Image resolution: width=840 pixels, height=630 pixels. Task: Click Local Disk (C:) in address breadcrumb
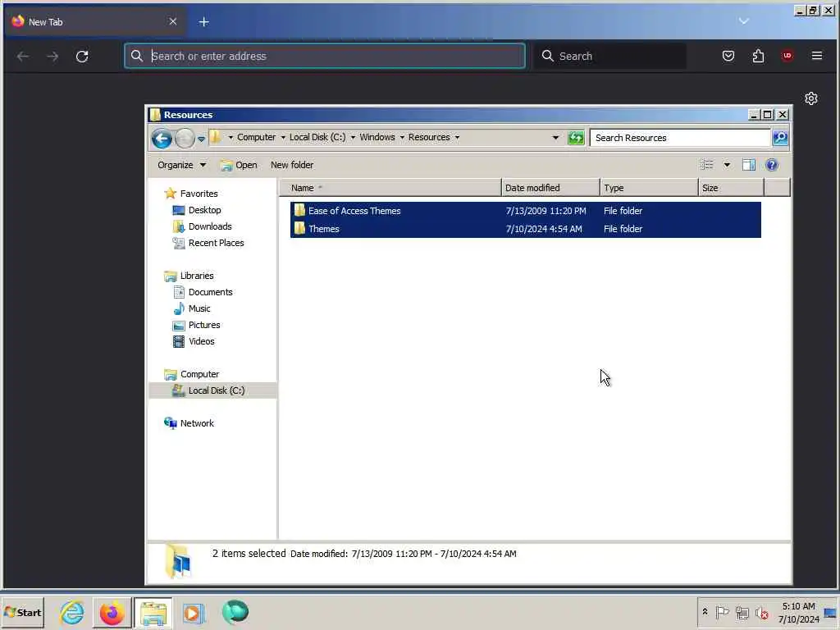(x=317, y=137)
